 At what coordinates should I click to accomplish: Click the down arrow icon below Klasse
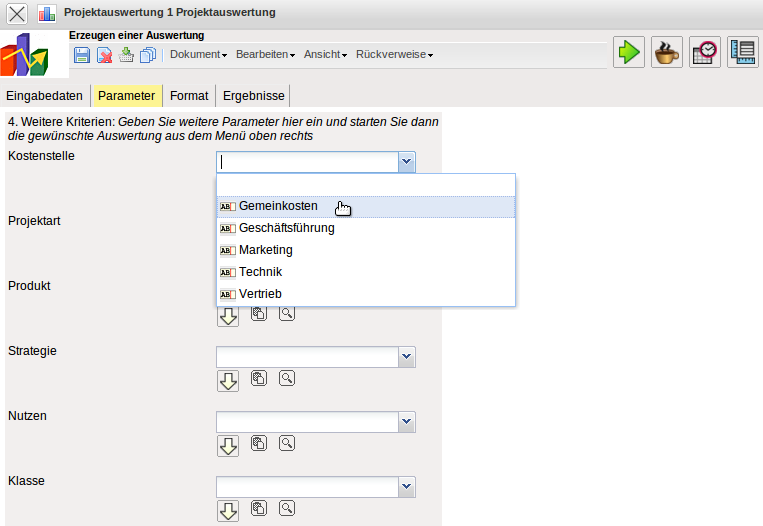tap(228, 510)
